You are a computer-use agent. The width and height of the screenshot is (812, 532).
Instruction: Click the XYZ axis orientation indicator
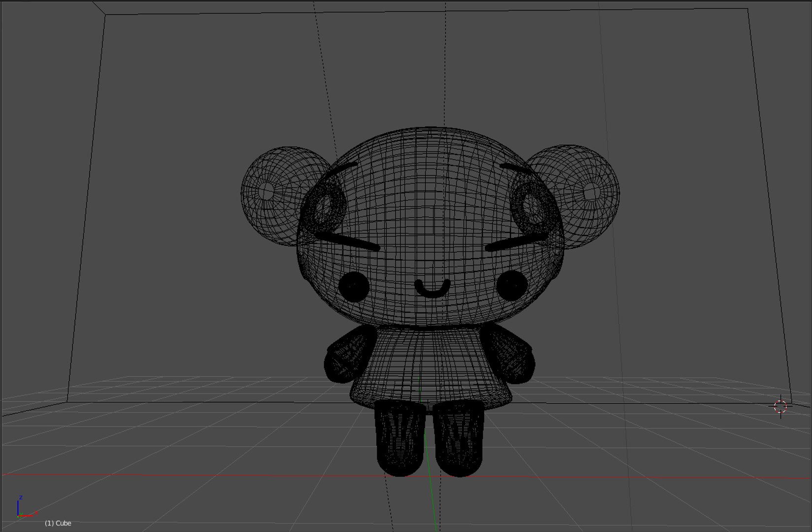[x=27, y=507]
